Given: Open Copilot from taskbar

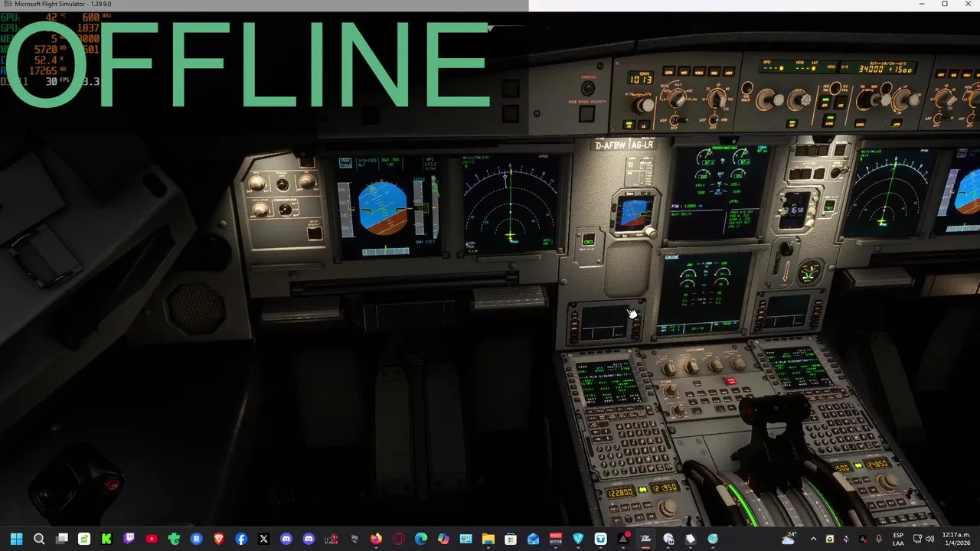Looking at the screenshot, I should pyautogui.click(x=443, y=539).
